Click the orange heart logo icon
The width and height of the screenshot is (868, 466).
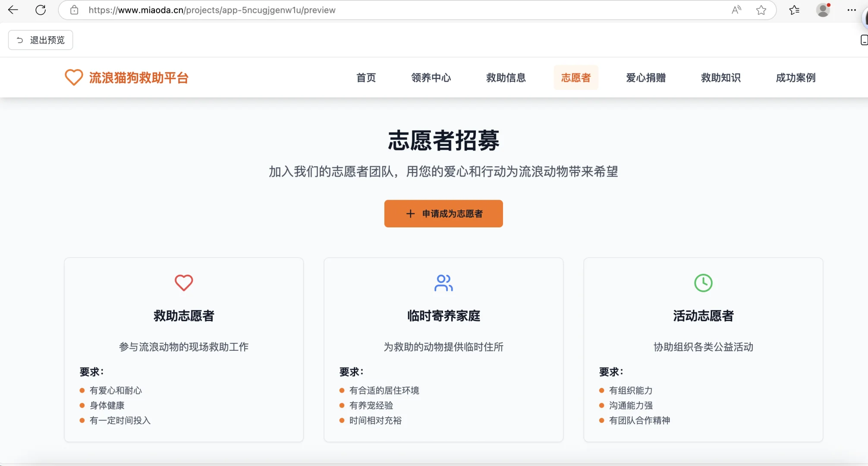74,77
